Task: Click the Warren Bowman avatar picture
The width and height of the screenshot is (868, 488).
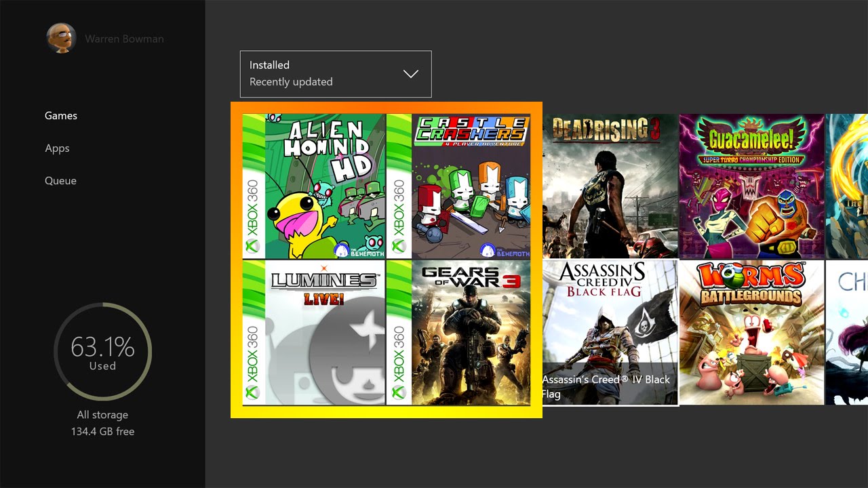Action: pyautogui.click(x=61, y=38)
